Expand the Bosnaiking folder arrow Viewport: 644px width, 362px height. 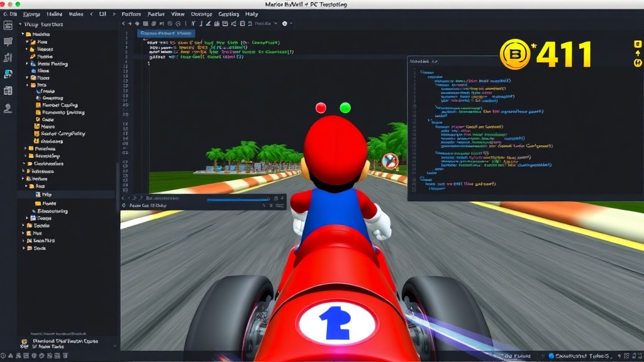click(25, 156)
